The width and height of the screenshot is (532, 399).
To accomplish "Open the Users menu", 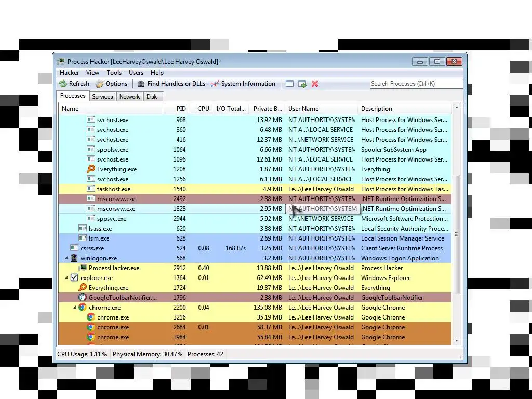I will (136, 73).
